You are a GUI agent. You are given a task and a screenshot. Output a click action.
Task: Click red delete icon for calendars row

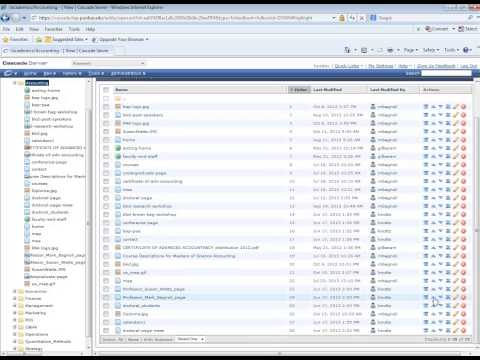pyautogui.click(x=463, y=322)
